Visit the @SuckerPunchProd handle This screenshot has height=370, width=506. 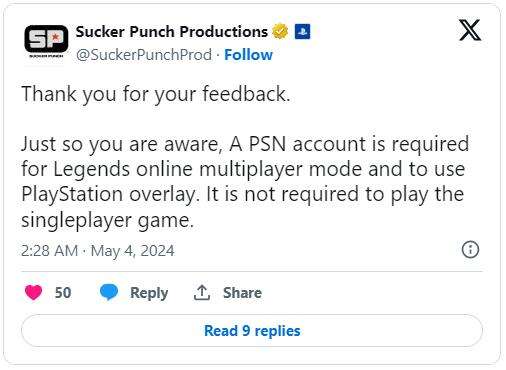click(x=144, y=55)
